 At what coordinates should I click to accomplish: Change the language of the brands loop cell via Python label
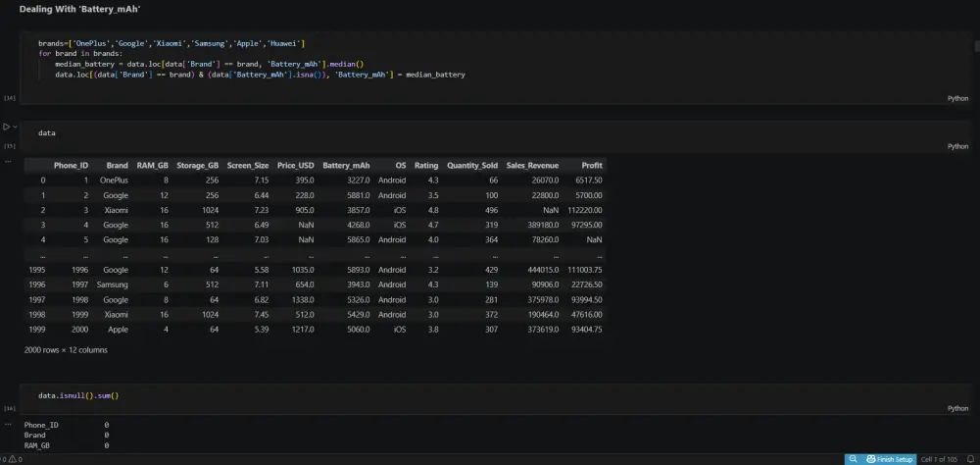957,98
